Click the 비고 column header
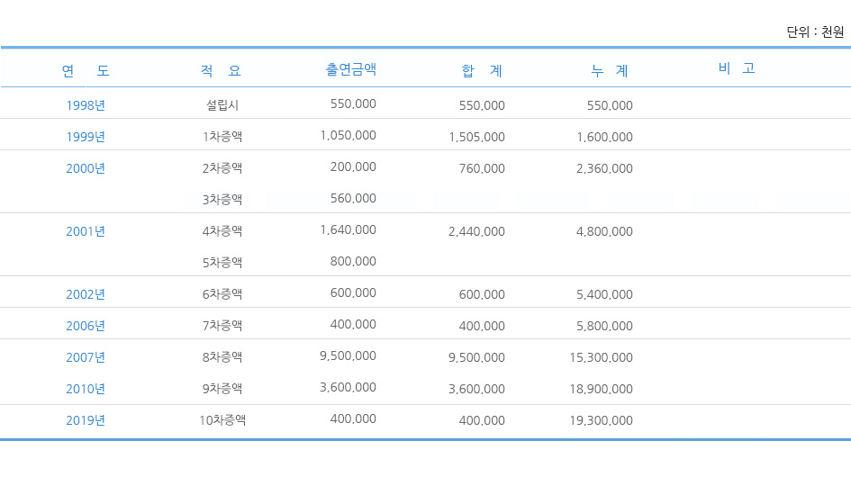Image resolution: width=851 pixels, height=504 pixels. tap(737, 68)
